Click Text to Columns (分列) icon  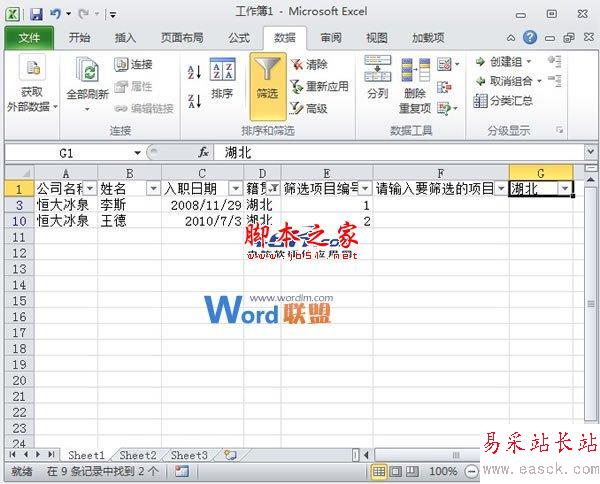[378, 69]
